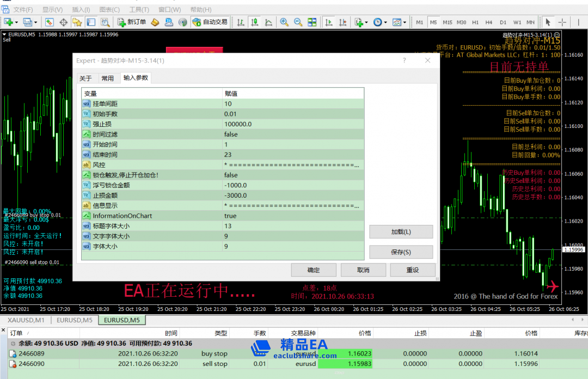Viewport: 588px width, 379px height.
Task: Click the Zoom In magnifier icon
Action: tap(284, 22)
